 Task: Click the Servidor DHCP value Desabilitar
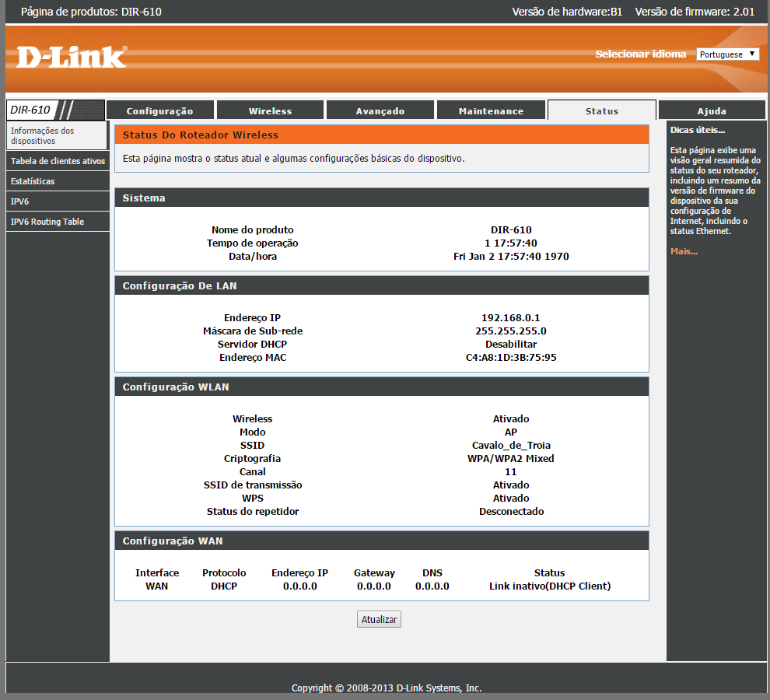point(511,345)
